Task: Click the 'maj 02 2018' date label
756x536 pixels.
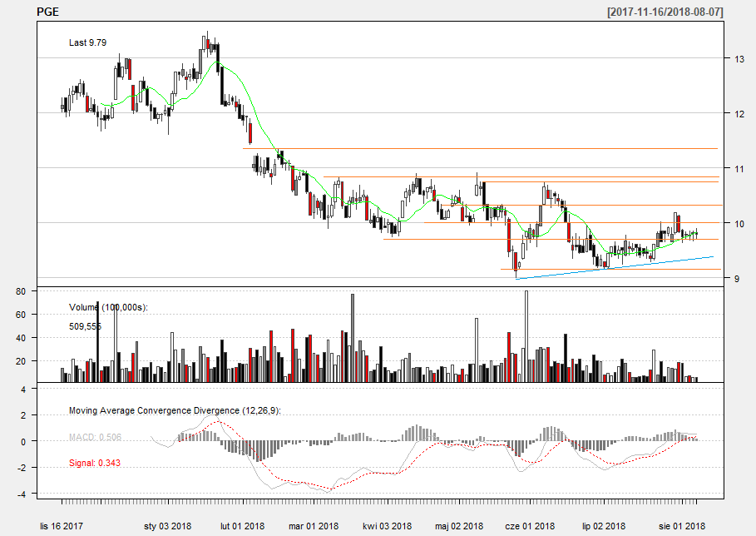Action: point(459,526)
